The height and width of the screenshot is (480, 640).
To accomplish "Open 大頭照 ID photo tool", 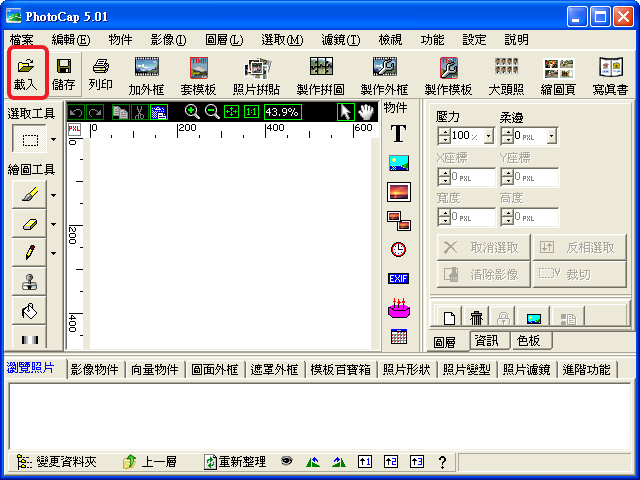I will coord(506,76).
